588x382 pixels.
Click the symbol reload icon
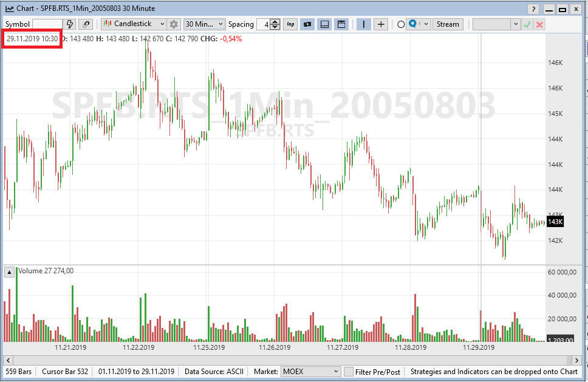[84, 24]
